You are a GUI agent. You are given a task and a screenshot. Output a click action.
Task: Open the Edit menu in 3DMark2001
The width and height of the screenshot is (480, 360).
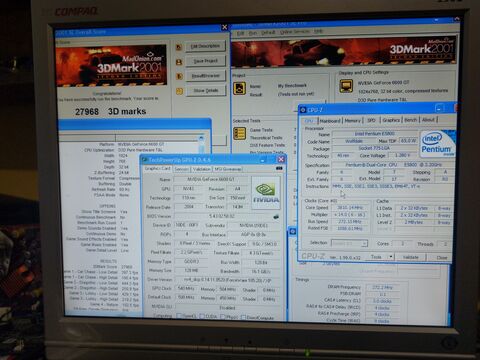click(x=240, y=33)
